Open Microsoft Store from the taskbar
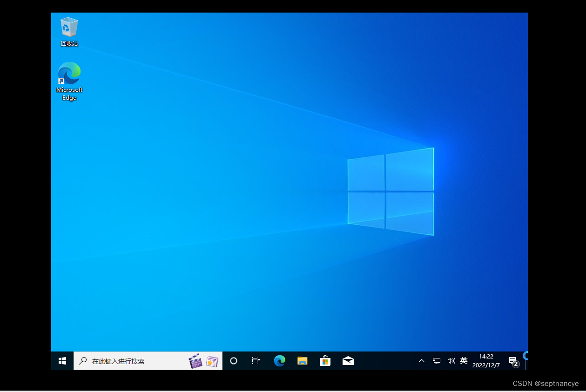586x392 pixels. 325,361
